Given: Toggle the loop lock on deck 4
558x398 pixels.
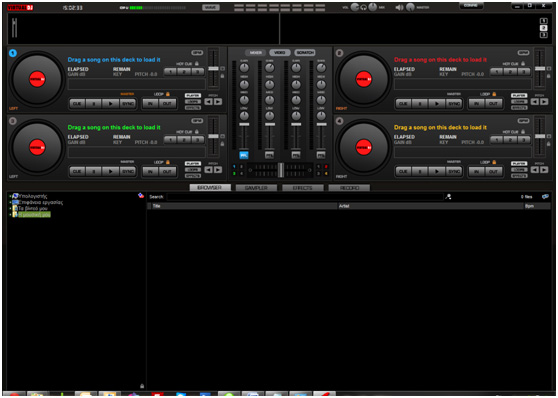Looking at the screenshot, I should [x=494, y=162].
